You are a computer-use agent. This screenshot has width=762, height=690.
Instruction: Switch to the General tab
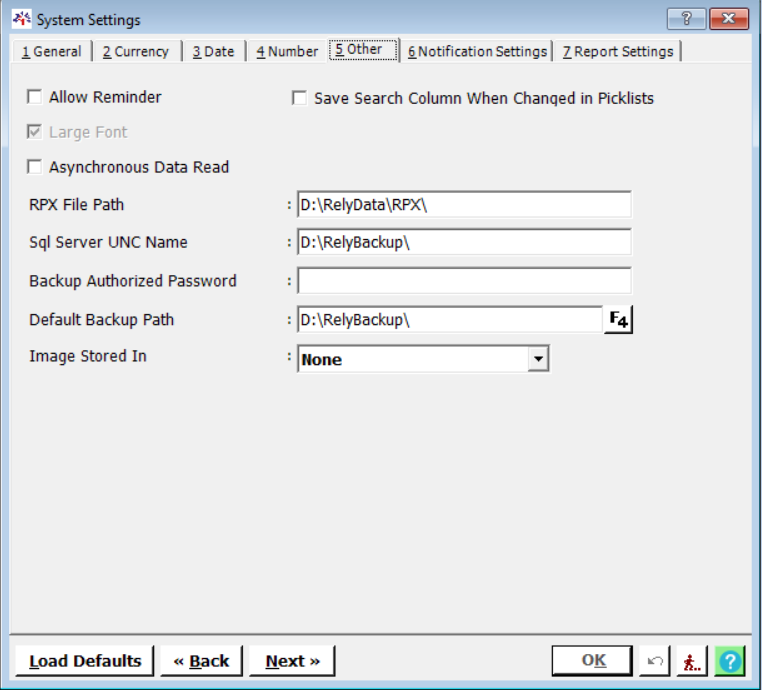pyautogui.click(x=52, y=51)
